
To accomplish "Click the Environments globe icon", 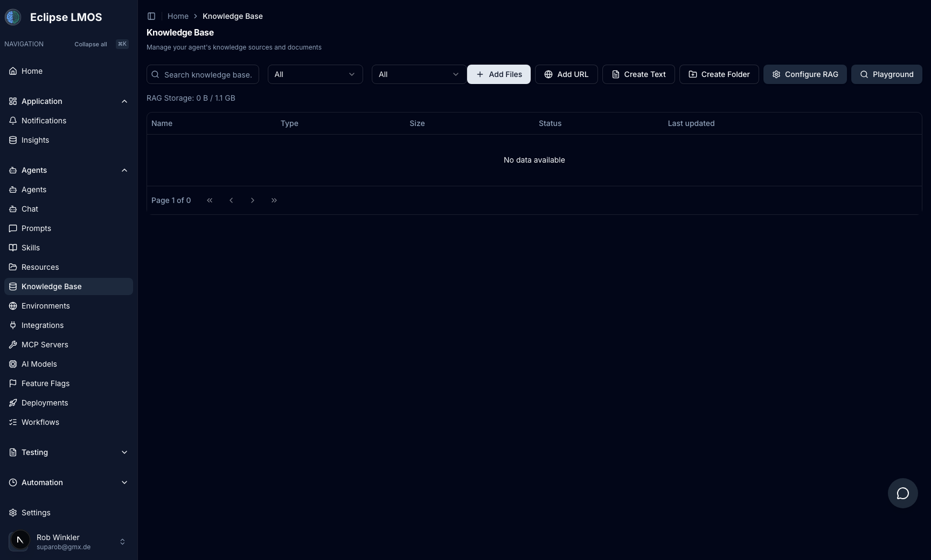I will (13, 306).
